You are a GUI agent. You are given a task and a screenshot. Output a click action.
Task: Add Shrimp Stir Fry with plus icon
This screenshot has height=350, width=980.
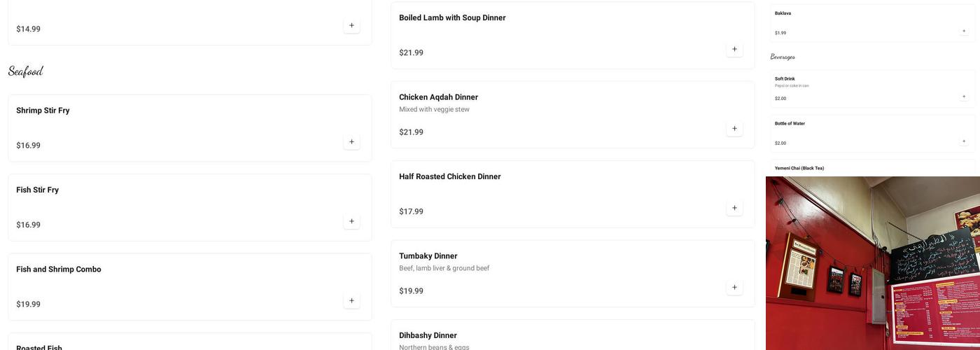(x=351, y=142)
